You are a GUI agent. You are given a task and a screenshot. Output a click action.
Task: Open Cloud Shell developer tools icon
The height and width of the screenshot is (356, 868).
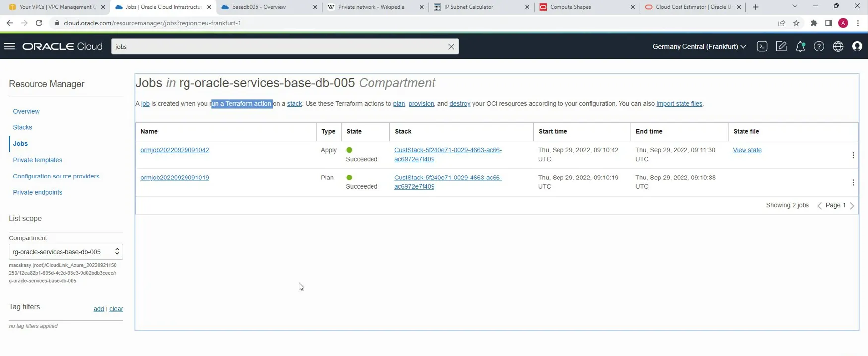click(x=762, y=46)
